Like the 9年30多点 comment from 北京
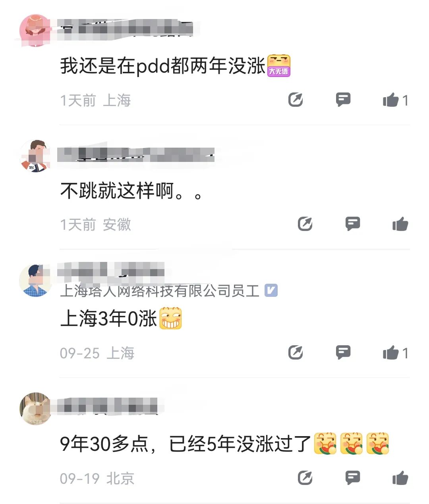 coord(400,478)
